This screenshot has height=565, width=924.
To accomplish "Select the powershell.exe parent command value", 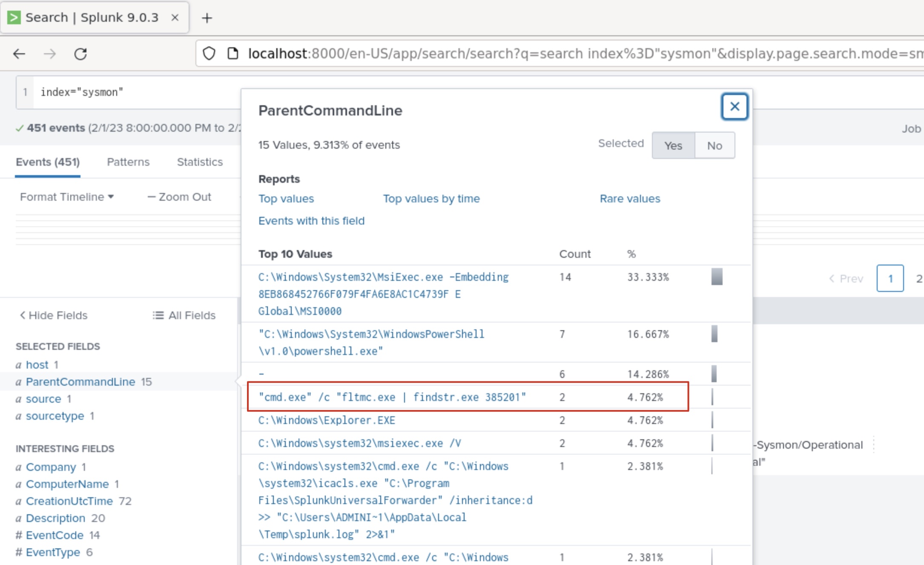I will (x=371, y=343).
